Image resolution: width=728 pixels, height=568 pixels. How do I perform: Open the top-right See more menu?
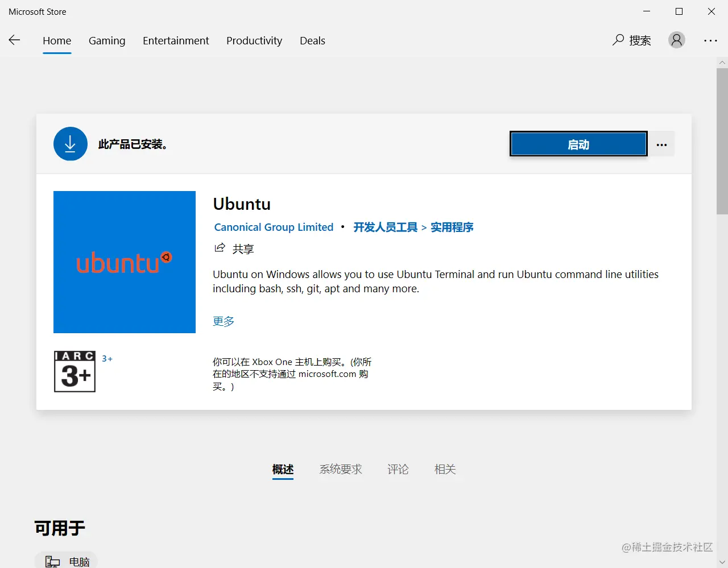(710, 40)
